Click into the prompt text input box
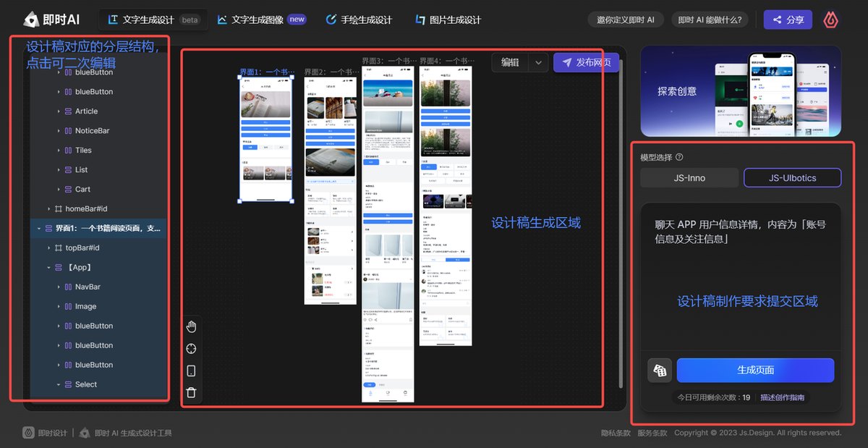Viewport: 868px width, 448px height. 741,277
